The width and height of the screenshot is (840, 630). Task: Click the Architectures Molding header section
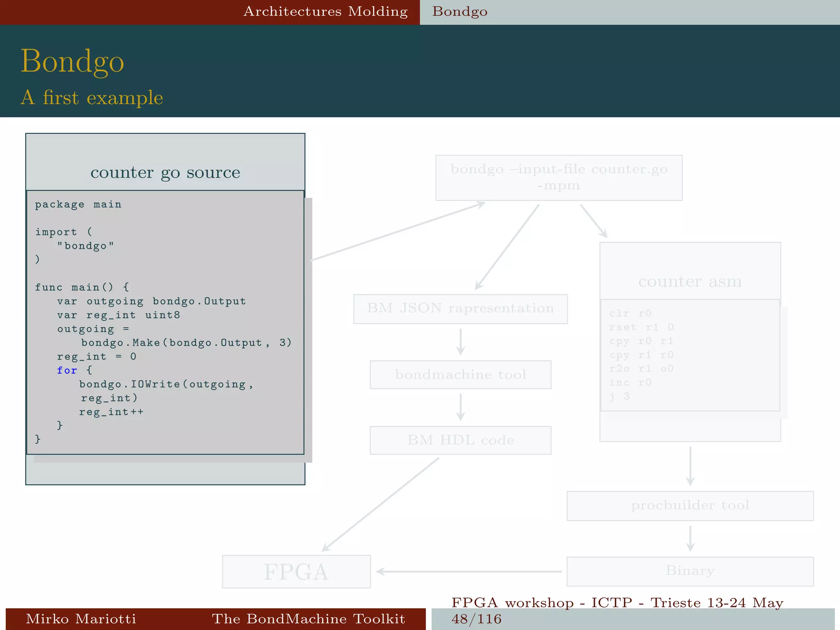tap(325, 11)
